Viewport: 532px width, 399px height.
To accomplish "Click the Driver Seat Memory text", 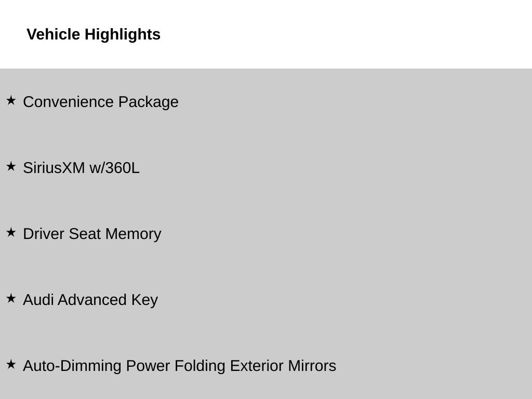I will 92,234.
